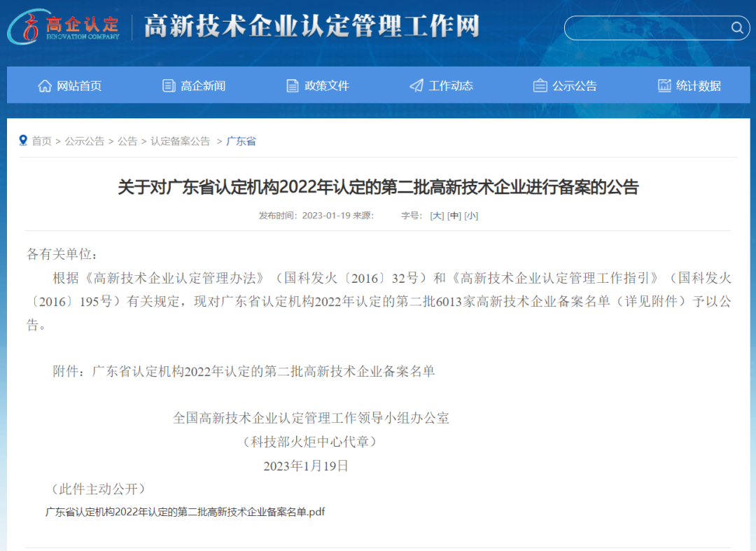
Task: Set font size to 中
Action: (454, 216)
